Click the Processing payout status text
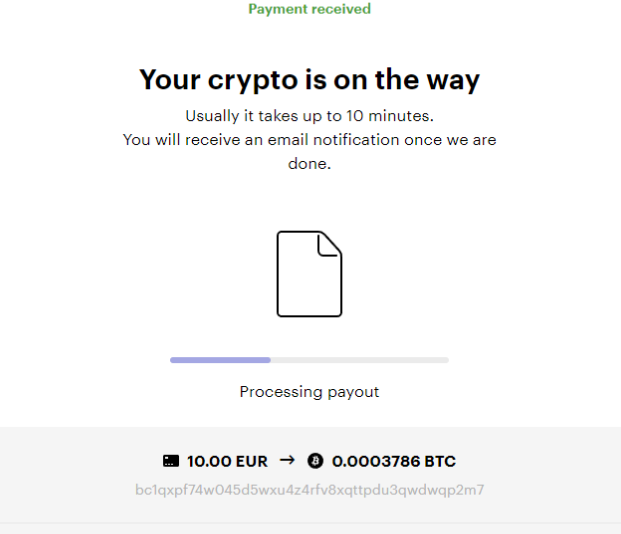The height and width of the screenshot is (534, 621). pos(309,392)
